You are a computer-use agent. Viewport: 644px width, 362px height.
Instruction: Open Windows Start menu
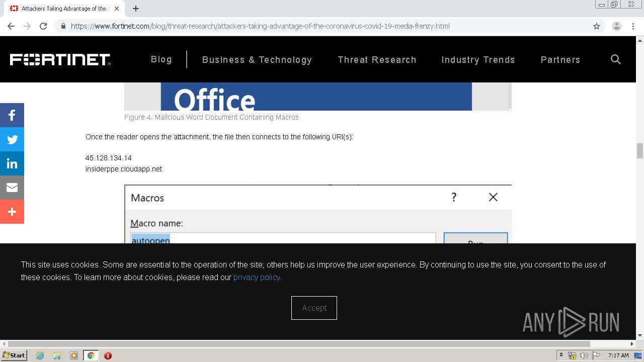pos(14,355)
